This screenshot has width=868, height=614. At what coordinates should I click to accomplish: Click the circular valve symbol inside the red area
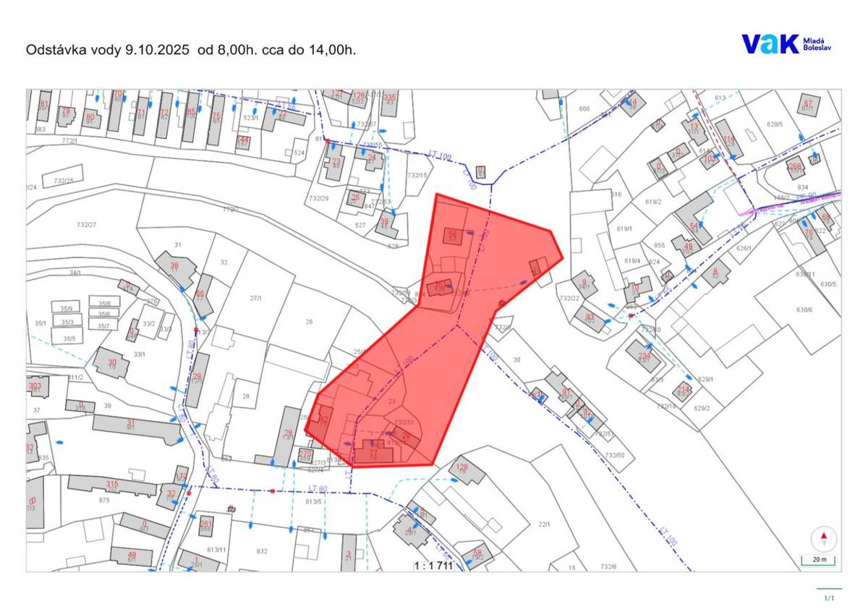501,304
